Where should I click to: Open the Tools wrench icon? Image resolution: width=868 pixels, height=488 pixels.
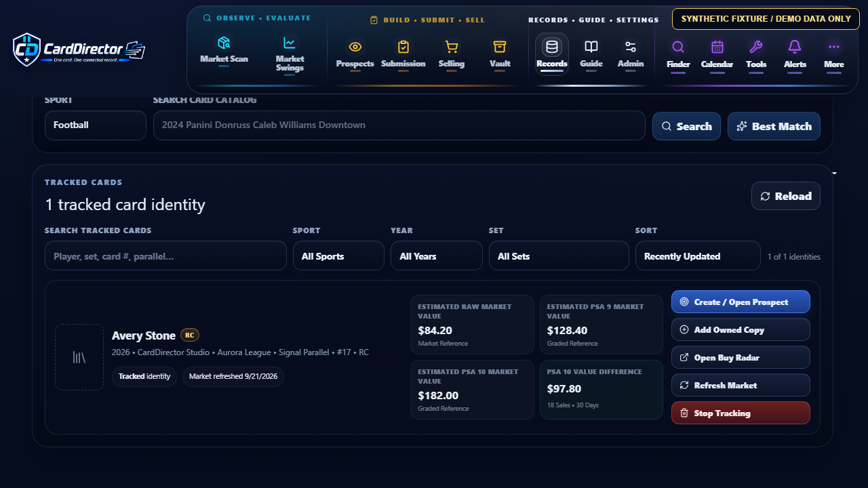tap(756, 47)
